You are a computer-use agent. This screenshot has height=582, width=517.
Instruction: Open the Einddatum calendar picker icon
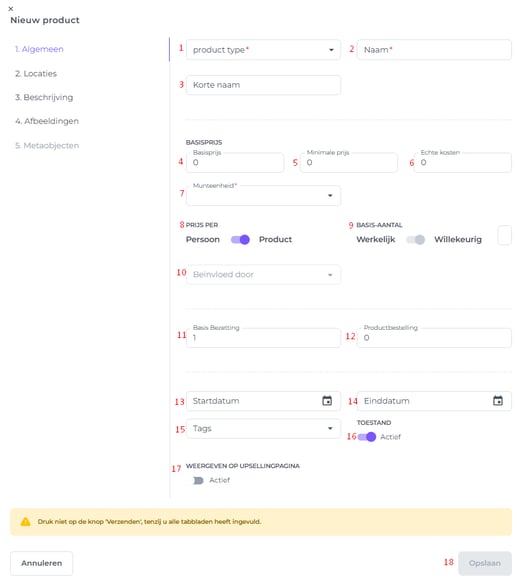pos(498,401)
